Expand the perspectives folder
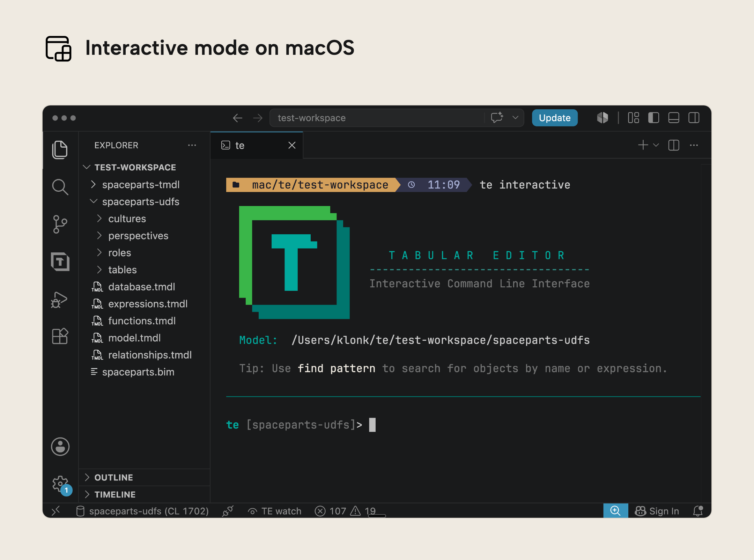The height and width of the screenshot is (560, 754). click(x=144, y=236)
